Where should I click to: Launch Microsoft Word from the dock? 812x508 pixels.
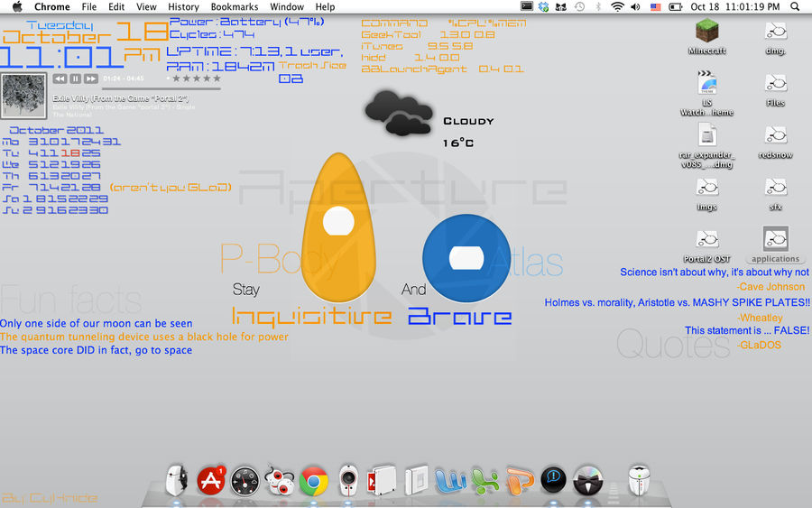(449, 481)
